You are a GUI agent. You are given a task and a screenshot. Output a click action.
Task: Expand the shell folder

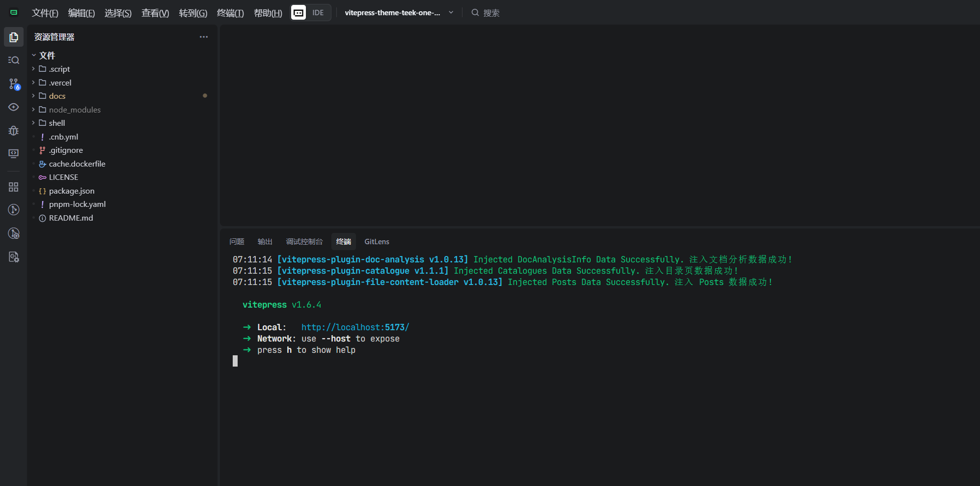point(33,123)
